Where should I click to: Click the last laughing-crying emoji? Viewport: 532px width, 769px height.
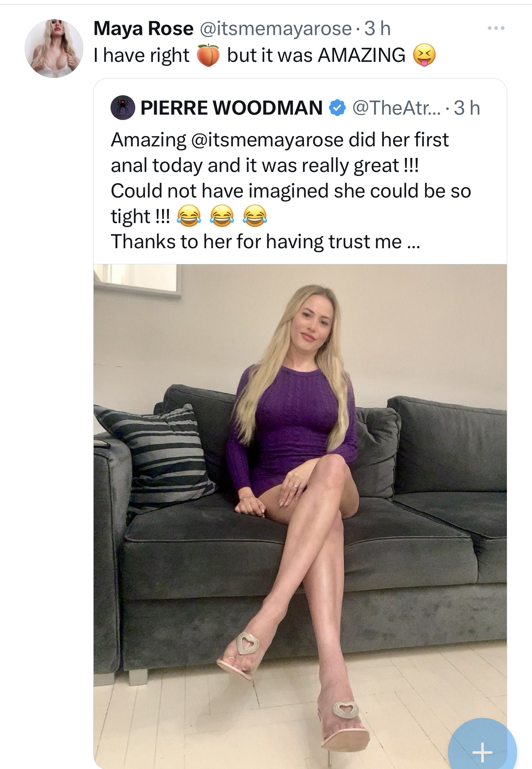254,216
